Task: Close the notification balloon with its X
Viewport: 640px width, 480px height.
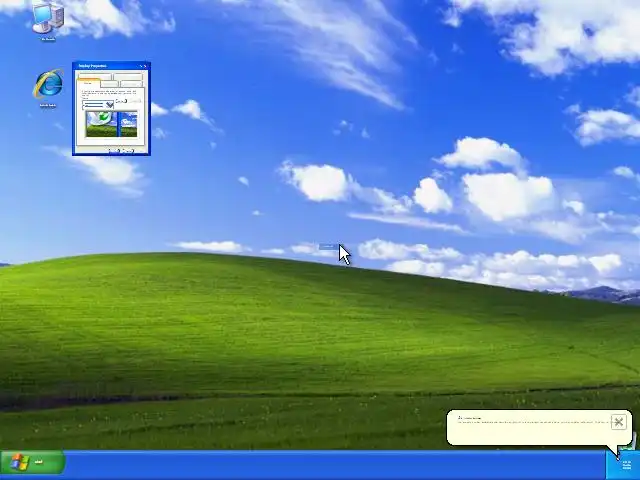Action: 618,422
